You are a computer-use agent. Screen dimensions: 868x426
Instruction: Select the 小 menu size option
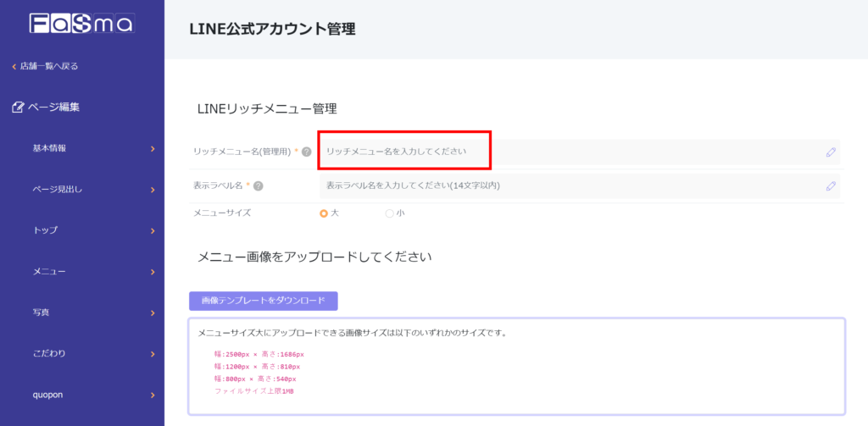[x=390, y=213]
